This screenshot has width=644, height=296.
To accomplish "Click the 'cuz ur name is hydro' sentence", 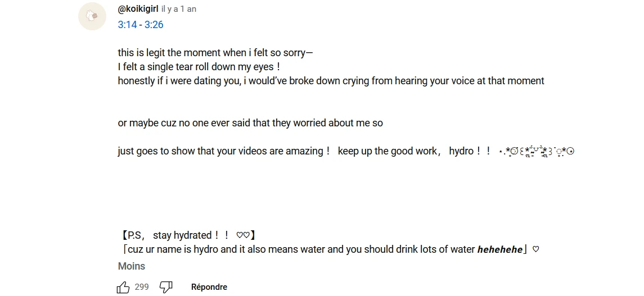I will 297,249.
